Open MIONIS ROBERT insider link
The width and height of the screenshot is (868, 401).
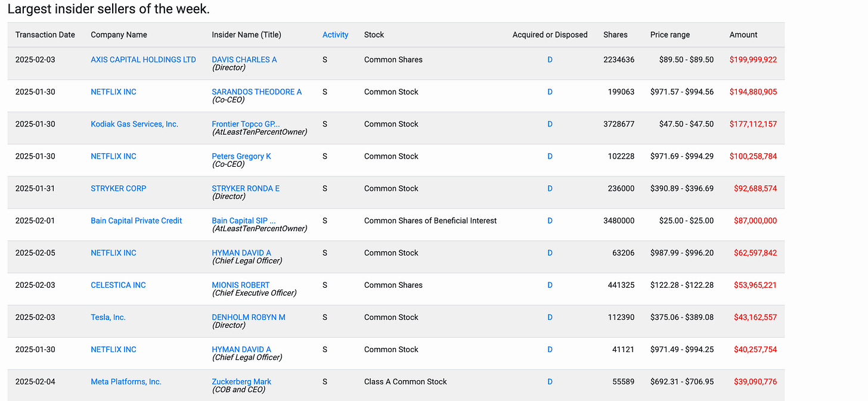click(x=241, y=285)
